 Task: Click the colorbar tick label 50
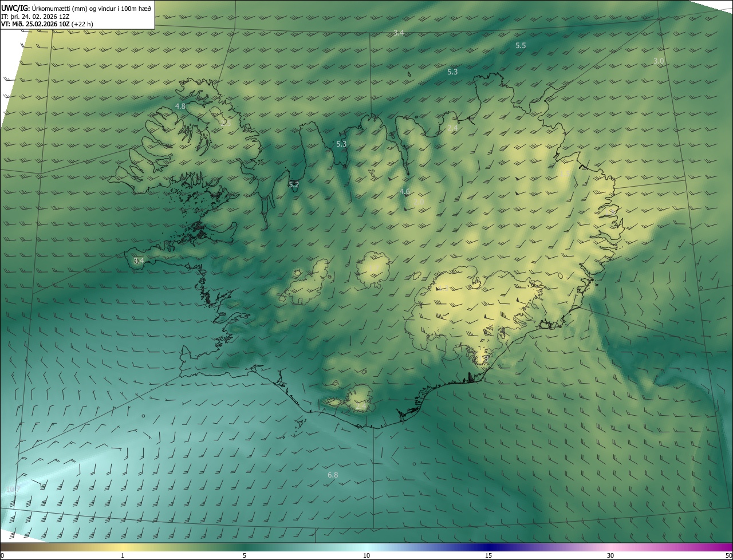pyautogui.click(x=728, y=556)
